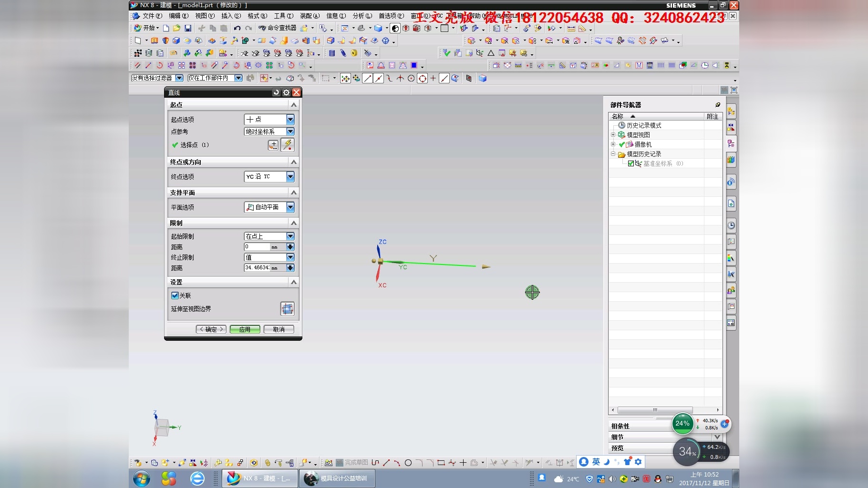Select the parallel lines curve icon

[137, 65]
